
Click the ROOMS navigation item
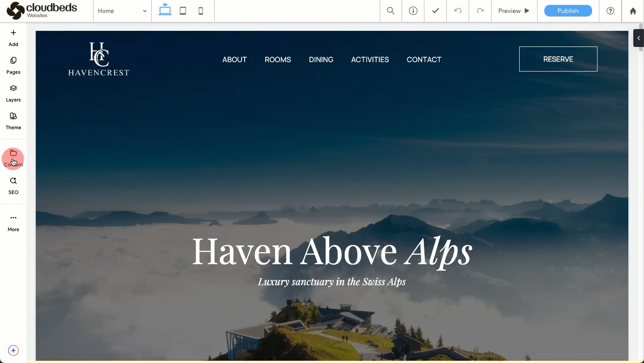pos(278,59)
